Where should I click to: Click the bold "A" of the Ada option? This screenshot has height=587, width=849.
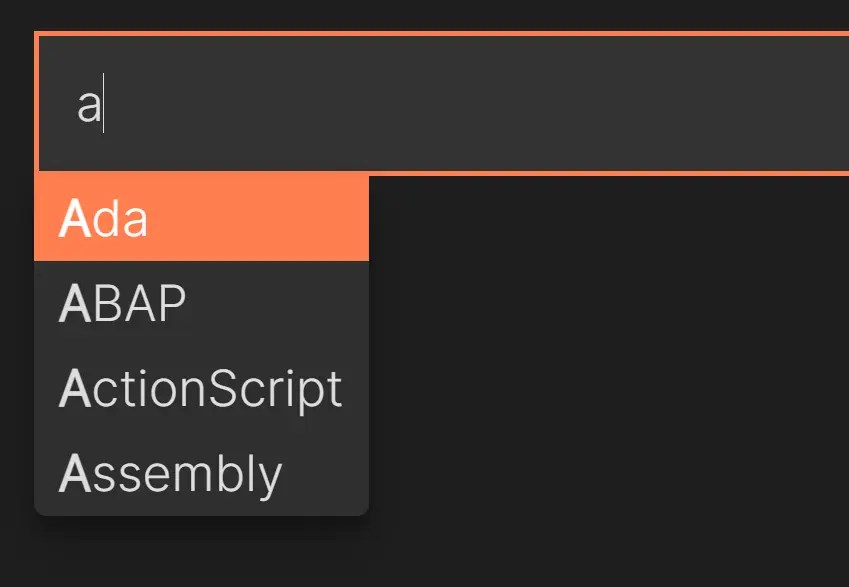tap(74, 219)
